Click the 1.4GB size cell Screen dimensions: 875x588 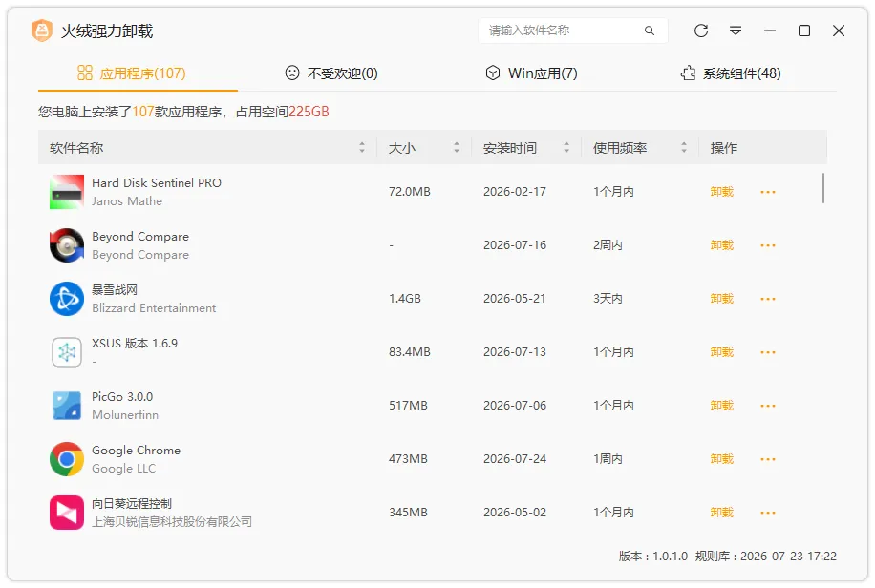pos(405,299)
